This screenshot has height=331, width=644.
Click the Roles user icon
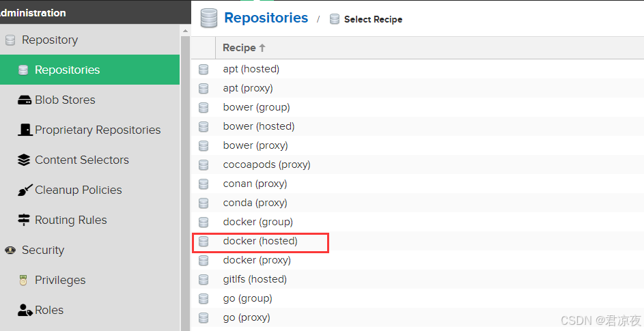point(25,311)
